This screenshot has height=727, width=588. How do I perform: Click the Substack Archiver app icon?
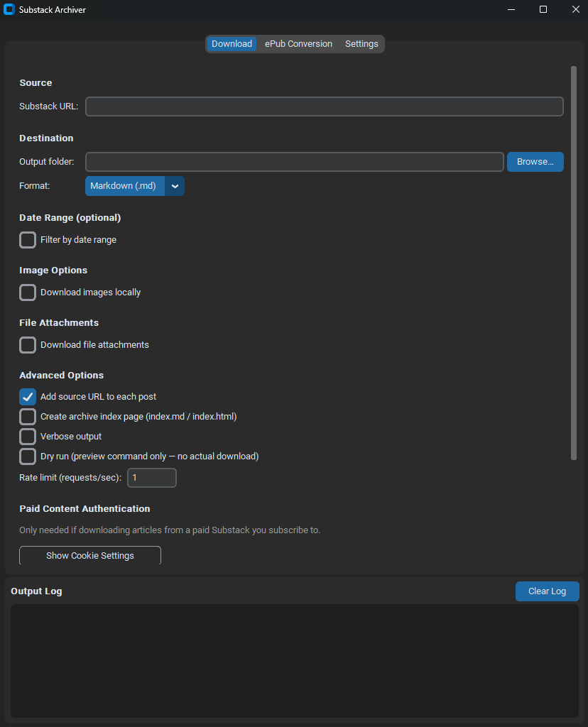[9, 9]
